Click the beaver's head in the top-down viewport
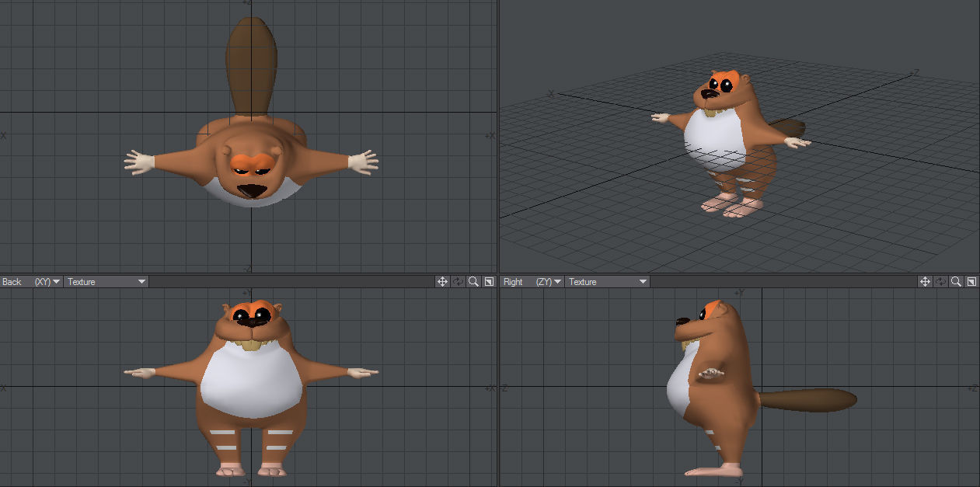The image size is (980, 487). tap(250, 169)
